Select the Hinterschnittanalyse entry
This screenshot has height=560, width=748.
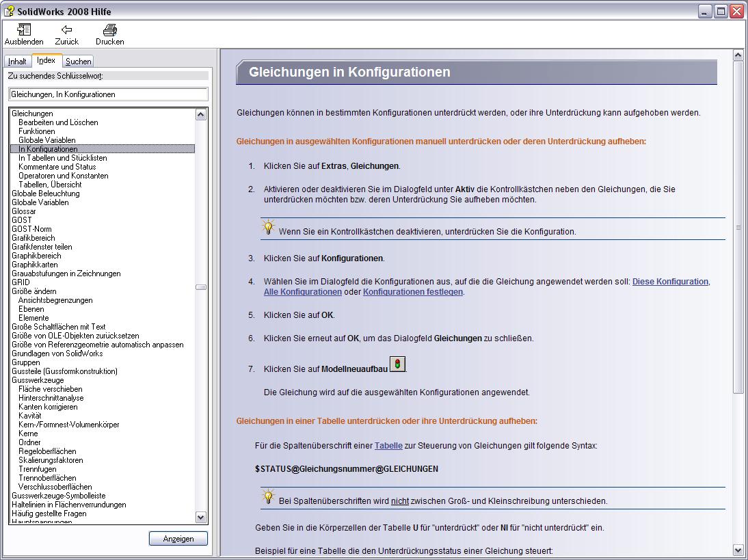coord(51,399)
